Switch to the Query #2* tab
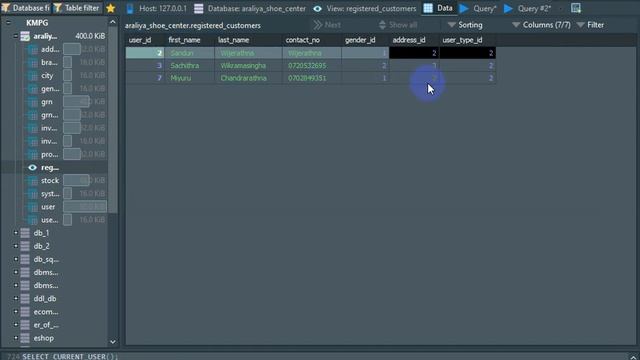Image resolution: width=640 pixels, height=360 pixels. pyautogui.click(x=528, y=8)
